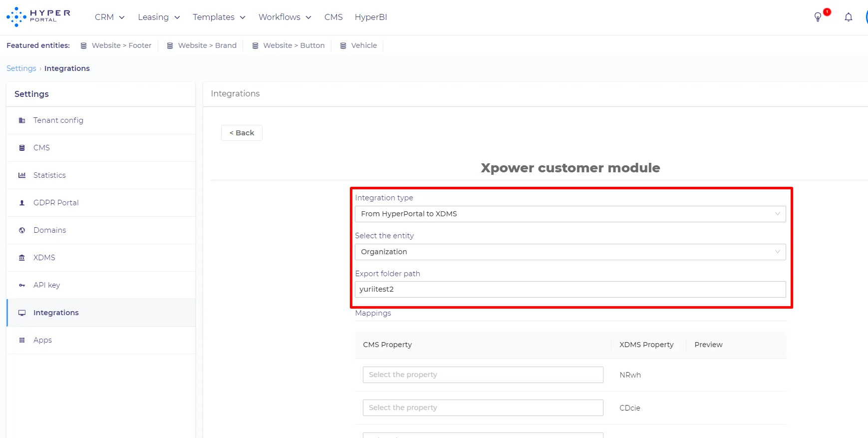Viewport: 868px width, 438px height.
Task: Open the property selector for CDcie
Action: click(483, 408)
